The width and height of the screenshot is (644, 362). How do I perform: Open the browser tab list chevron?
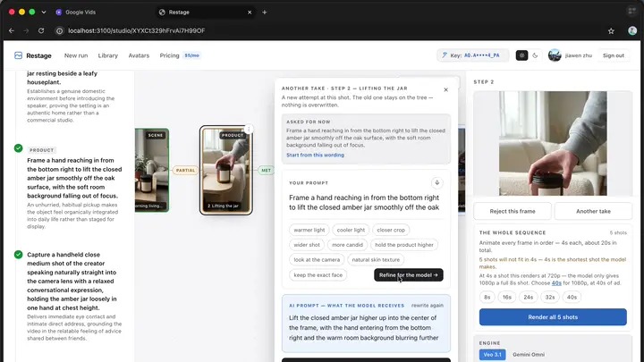(44, 13)
